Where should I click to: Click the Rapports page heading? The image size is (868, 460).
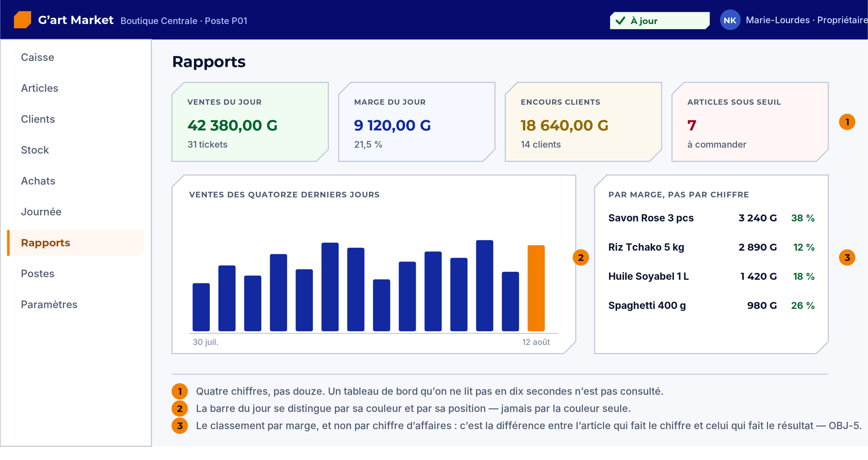click(x=209, y=62)
